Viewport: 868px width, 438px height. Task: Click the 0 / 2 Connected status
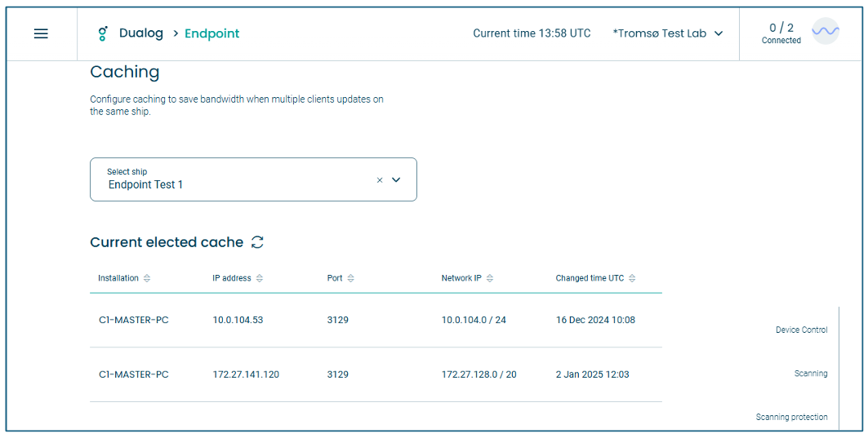(x=781, y=33)
